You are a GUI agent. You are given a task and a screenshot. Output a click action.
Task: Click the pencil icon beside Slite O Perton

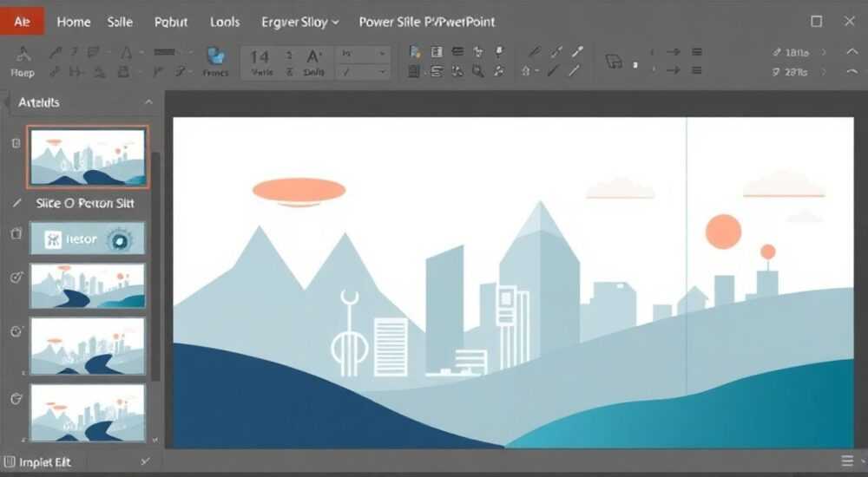(x=16, y=203)
